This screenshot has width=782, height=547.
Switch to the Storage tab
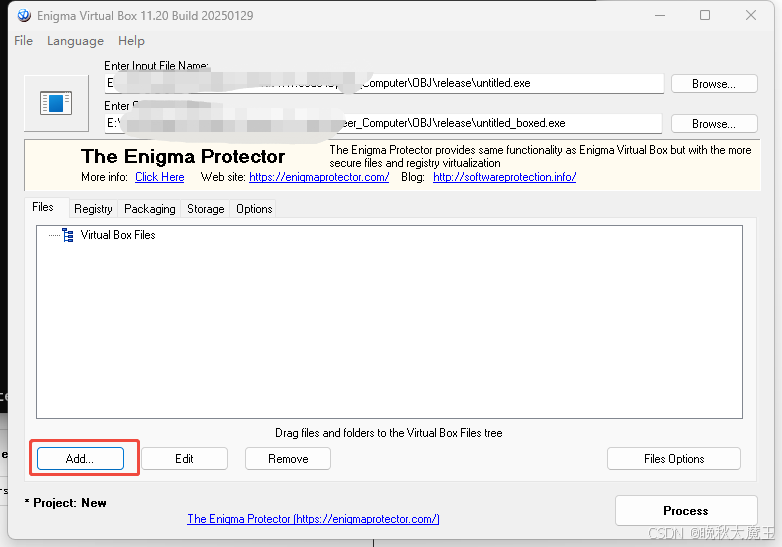[x=205, y=209]
